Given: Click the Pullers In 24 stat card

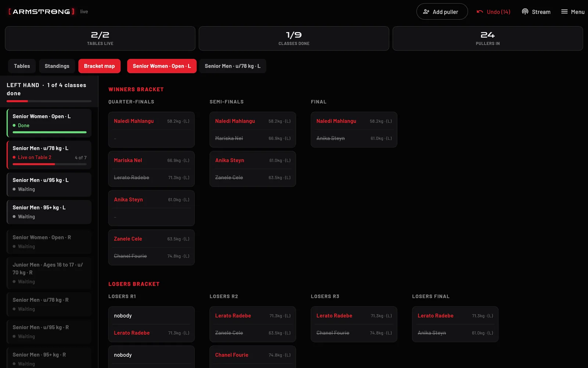Looking at the screenshot, I should pyautogui.click(x=488, y=38).
